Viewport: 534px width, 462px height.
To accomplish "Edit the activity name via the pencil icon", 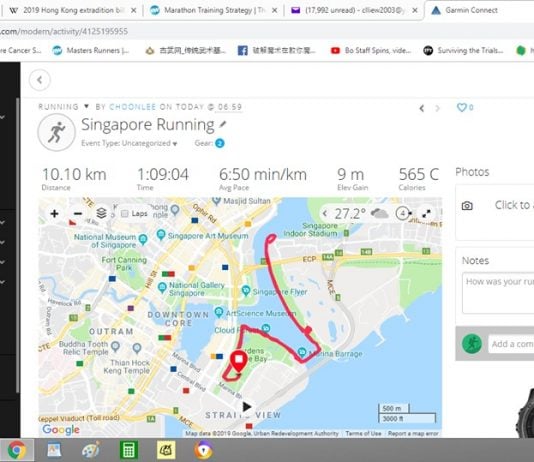I will coord(223,124).
